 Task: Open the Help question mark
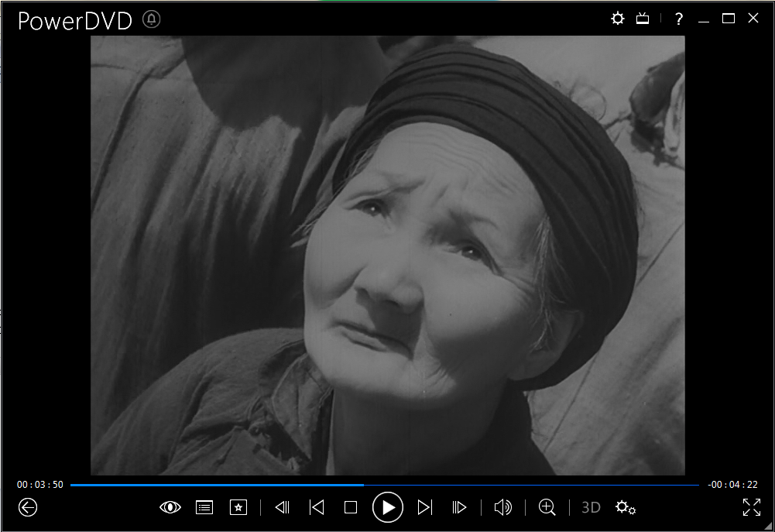pos(679,19)
